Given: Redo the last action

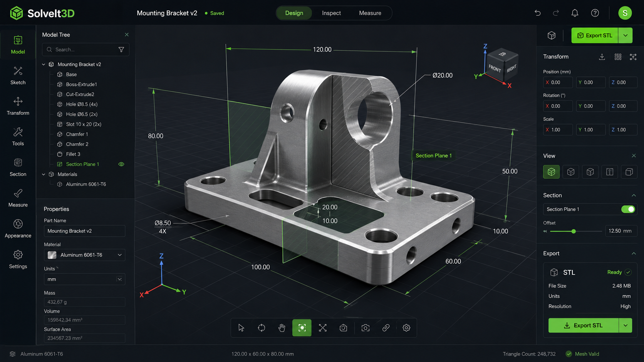Looking at the screenshot, I should 556,13.
